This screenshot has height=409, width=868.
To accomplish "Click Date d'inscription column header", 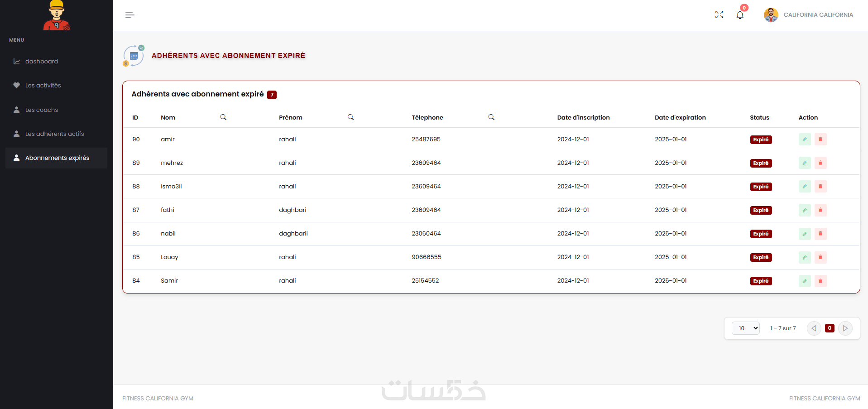I will (x=583, y=118).
